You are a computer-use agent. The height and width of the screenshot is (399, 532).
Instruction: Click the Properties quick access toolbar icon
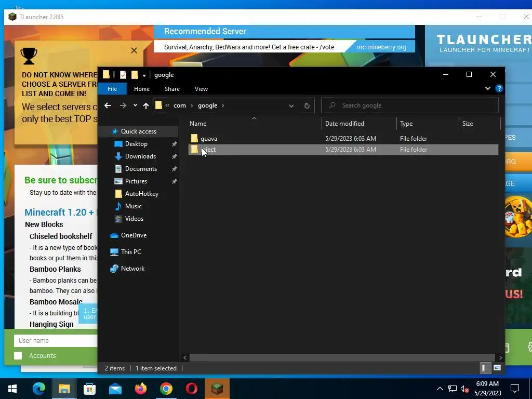[123, 75]
